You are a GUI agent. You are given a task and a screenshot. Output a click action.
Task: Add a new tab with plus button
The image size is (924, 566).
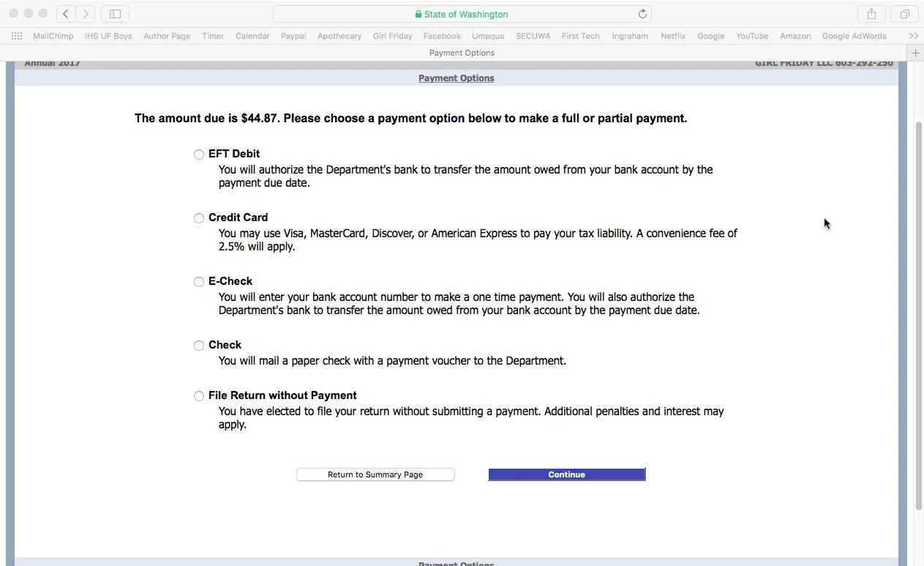point(915,53)
